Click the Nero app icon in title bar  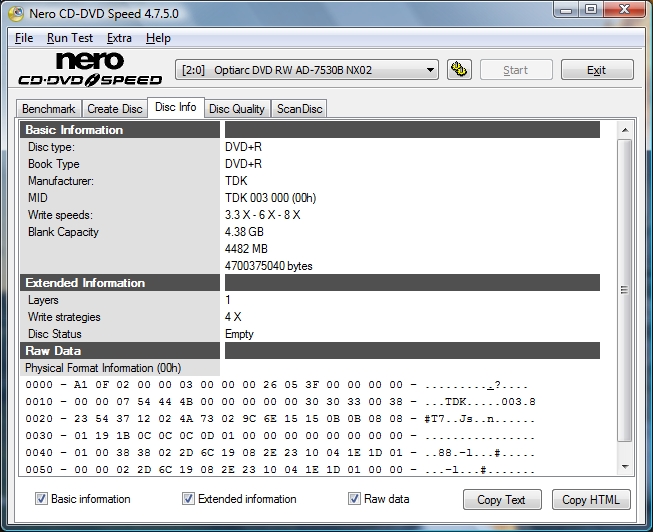(16, 13)
